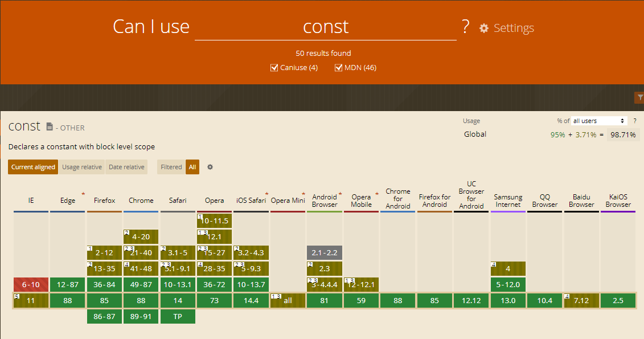644x339 pixels.
Task: Select Chrome version 4-20 cell
Action: pos(141,236)
